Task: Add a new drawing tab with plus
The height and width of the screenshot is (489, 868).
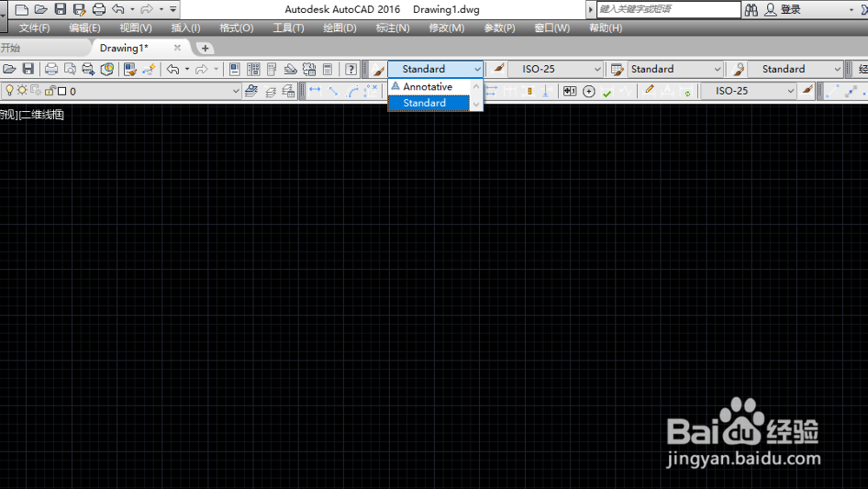Action: pyautogui.click(x=205, y=48)
